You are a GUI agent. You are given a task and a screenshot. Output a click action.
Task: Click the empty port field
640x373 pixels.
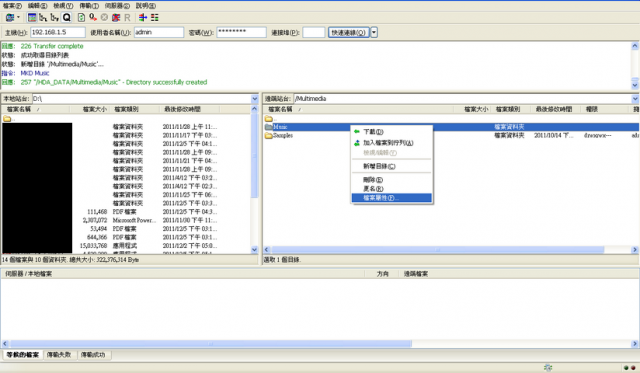pyautogui.click(x=313, y=32)
